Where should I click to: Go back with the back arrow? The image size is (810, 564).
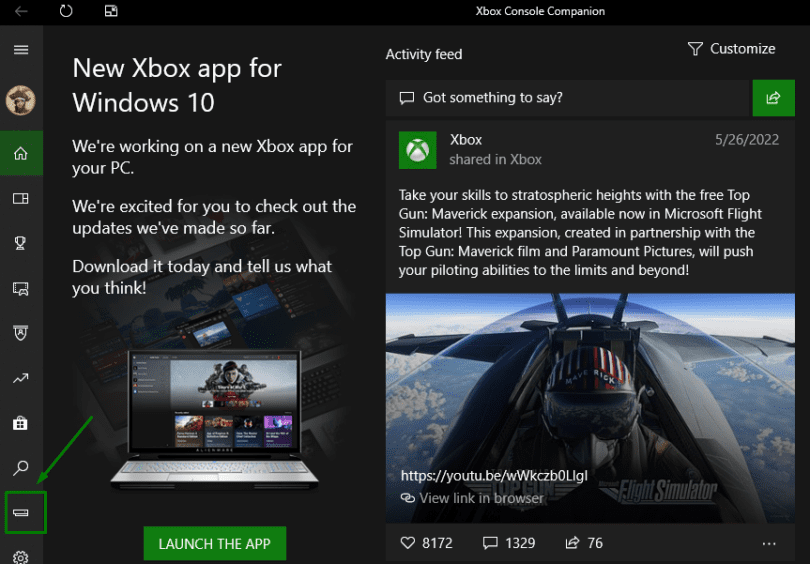coord(21,11)
